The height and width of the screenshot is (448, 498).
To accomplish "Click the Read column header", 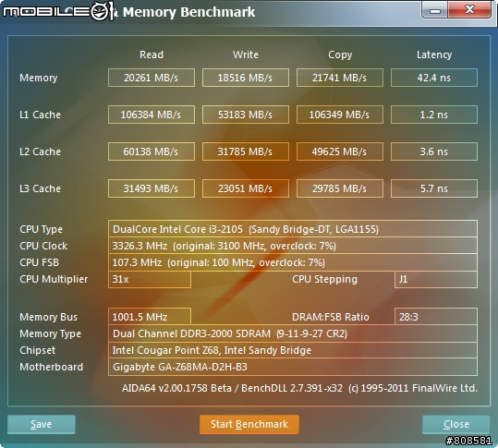I will tap(152, 54).
